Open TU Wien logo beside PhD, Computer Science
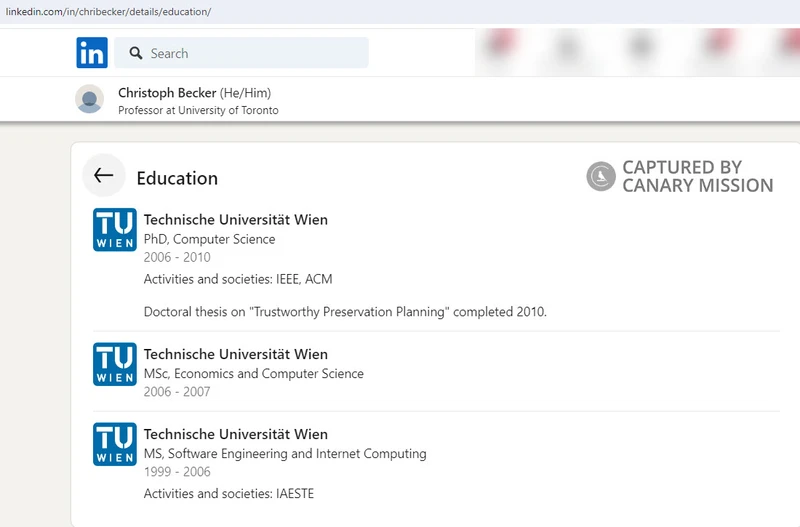Image resolution: width=800 pixels, height=527 pixels. click(115, 230)
